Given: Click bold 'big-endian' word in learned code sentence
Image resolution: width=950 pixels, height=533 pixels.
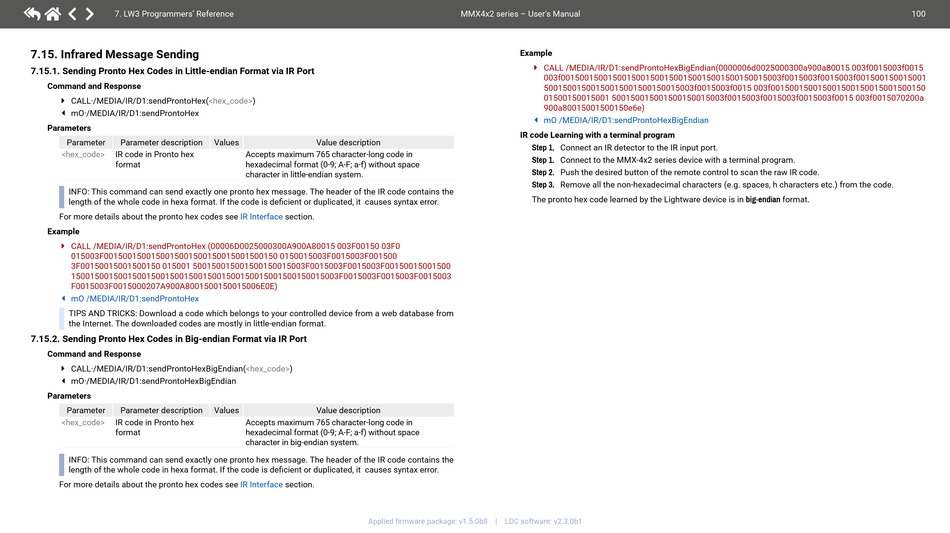Looking at the screenshot, I should (762, 199).
